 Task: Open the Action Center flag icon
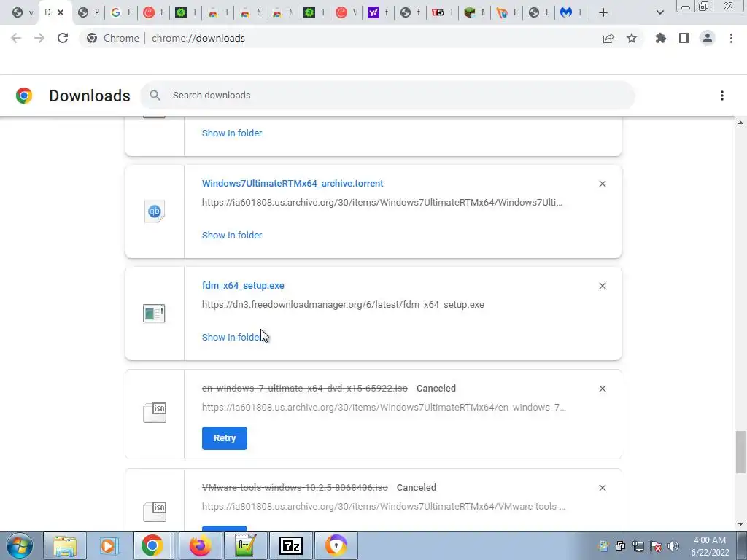pyautogui.click(x=656, y=546)
